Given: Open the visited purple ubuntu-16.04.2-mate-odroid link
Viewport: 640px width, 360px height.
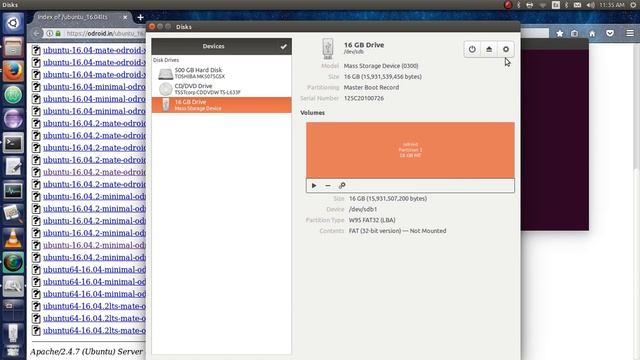Looking at the screenshot, I should [94, 172].
